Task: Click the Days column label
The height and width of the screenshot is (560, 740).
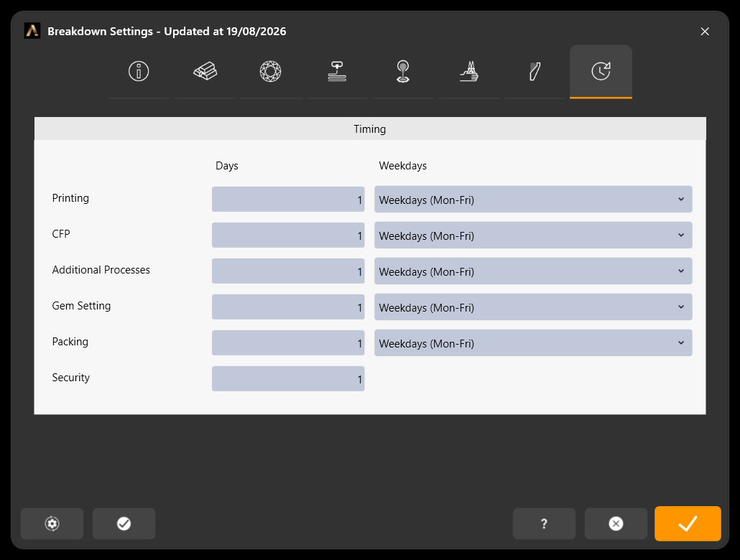Action: click(227, 166)
